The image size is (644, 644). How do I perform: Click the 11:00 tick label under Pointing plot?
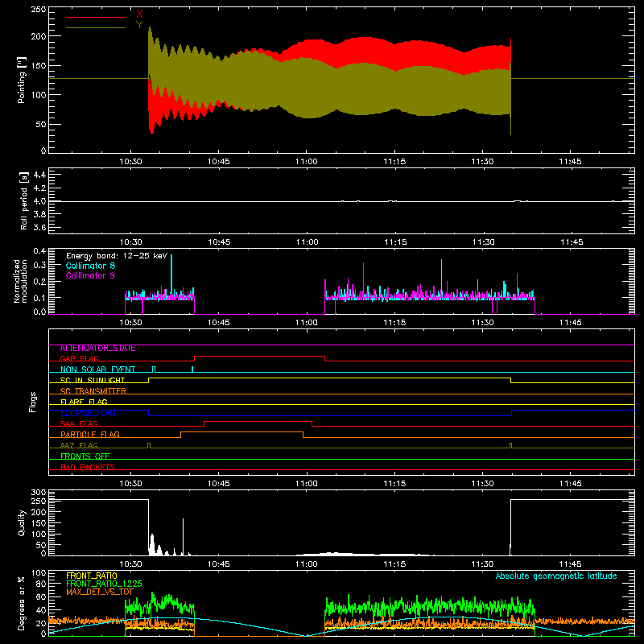307,162
